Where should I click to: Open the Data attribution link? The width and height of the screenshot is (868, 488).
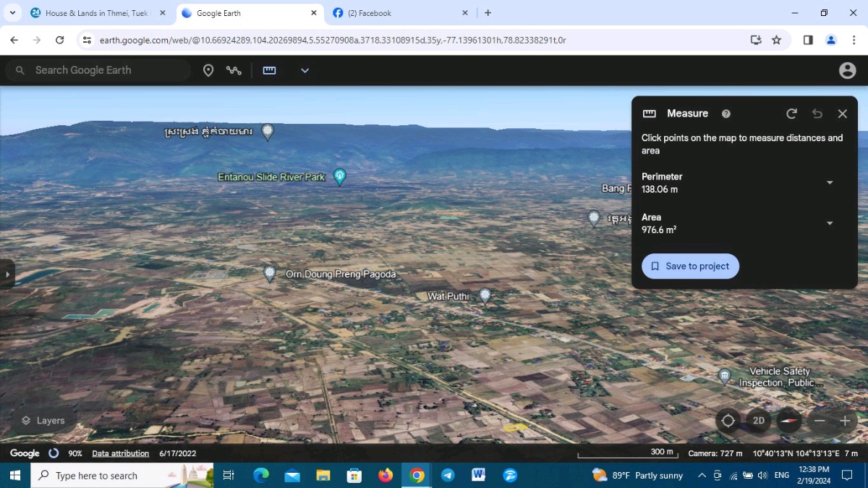click(120, 453)
